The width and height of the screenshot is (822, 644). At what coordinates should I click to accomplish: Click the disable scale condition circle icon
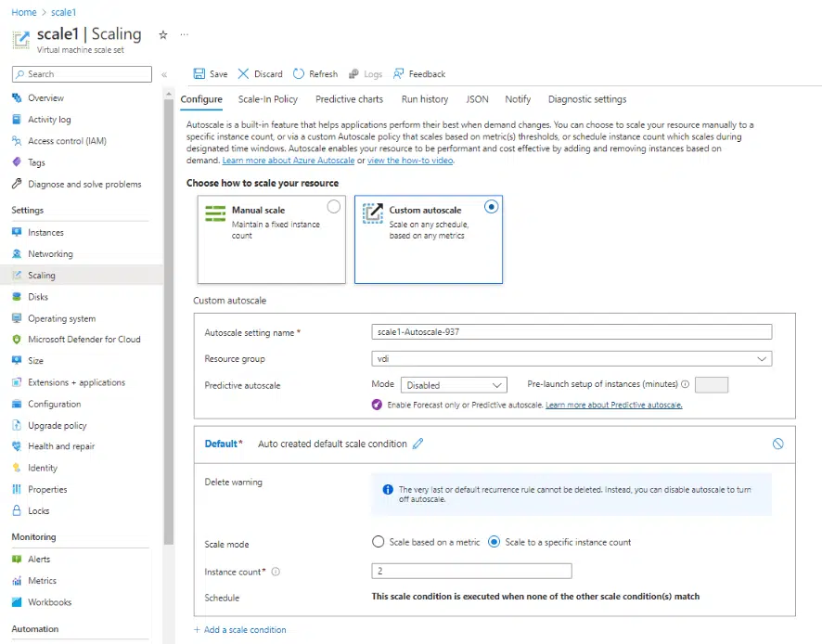[x=778, y=444]
